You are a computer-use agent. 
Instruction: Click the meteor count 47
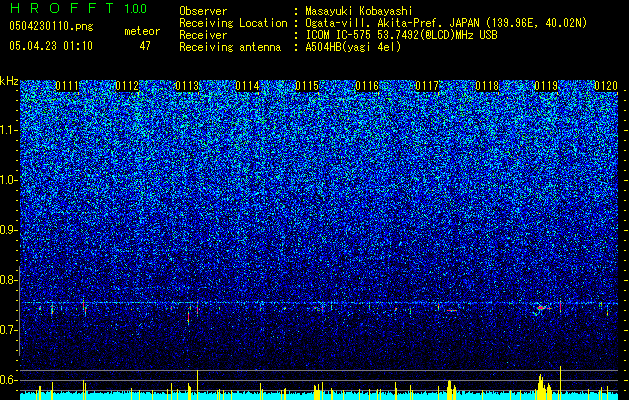click(145, 46)
